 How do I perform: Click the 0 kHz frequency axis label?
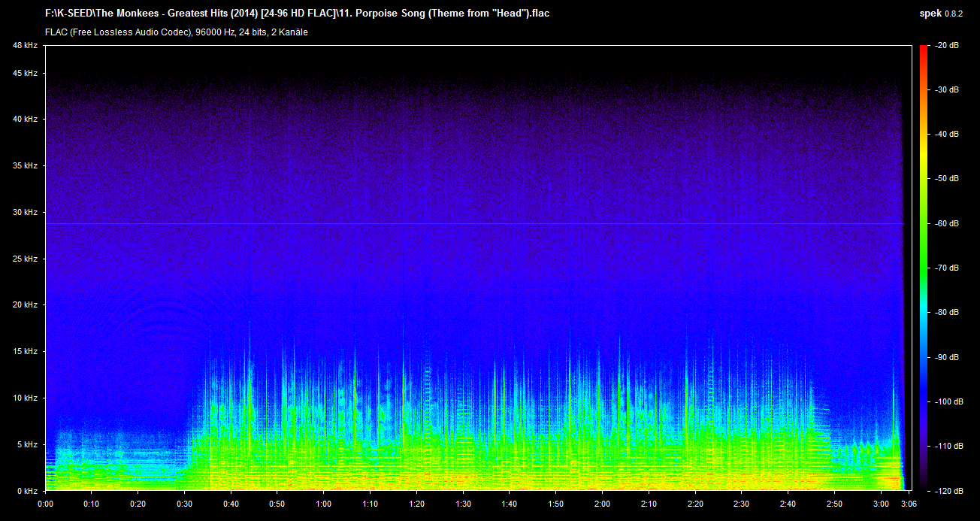tap(27, 491)
